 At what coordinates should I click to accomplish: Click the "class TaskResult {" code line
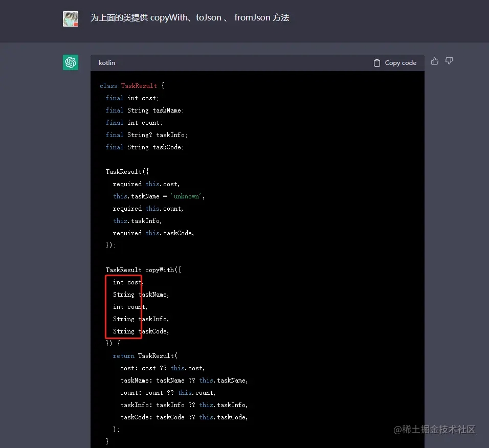[x=132, y=86]
